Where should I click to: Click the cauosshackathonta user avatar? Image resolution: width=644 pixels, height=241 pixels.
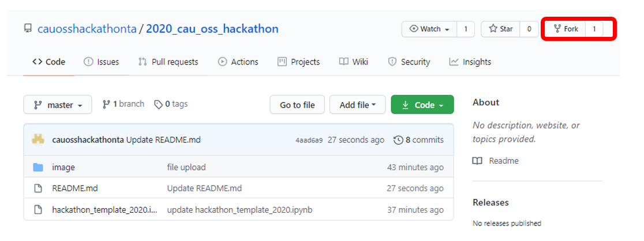[38, 140]
